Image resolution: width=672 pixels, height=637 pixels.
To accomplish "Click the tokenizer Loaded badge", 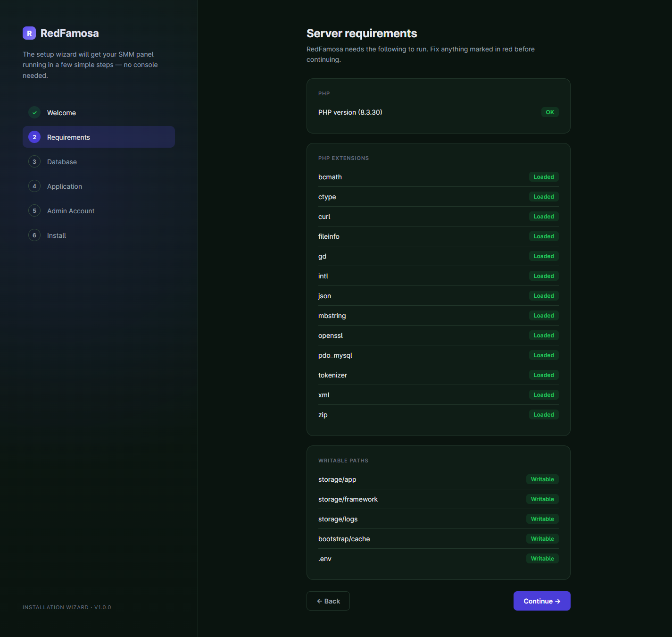I will click(544, 375).
